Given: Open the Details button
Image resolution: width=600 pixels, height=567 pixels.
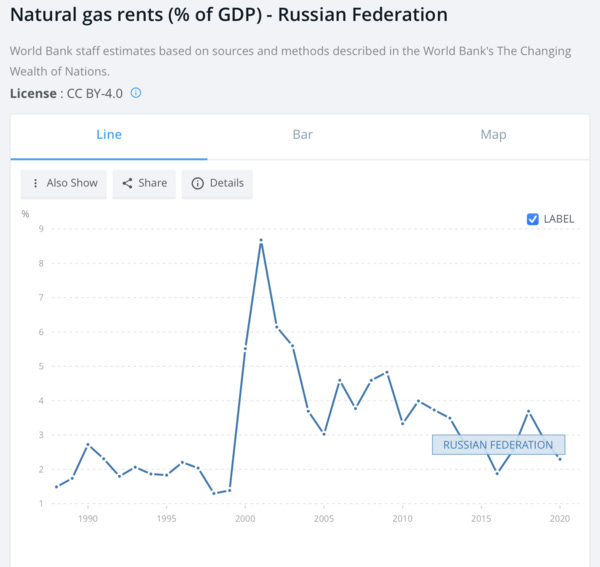Looking at the screenshot, I should pos(217,184).
